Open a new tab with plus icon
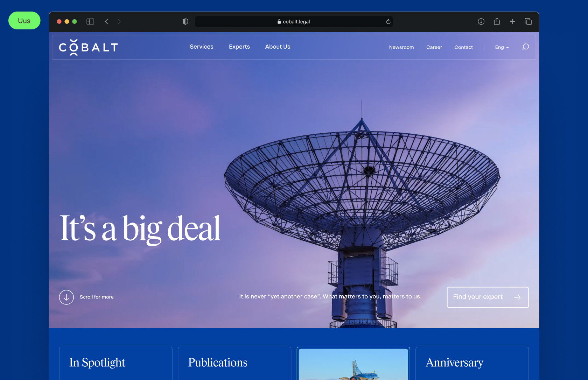This screenshot has width=588, height=380. point(512,22)
